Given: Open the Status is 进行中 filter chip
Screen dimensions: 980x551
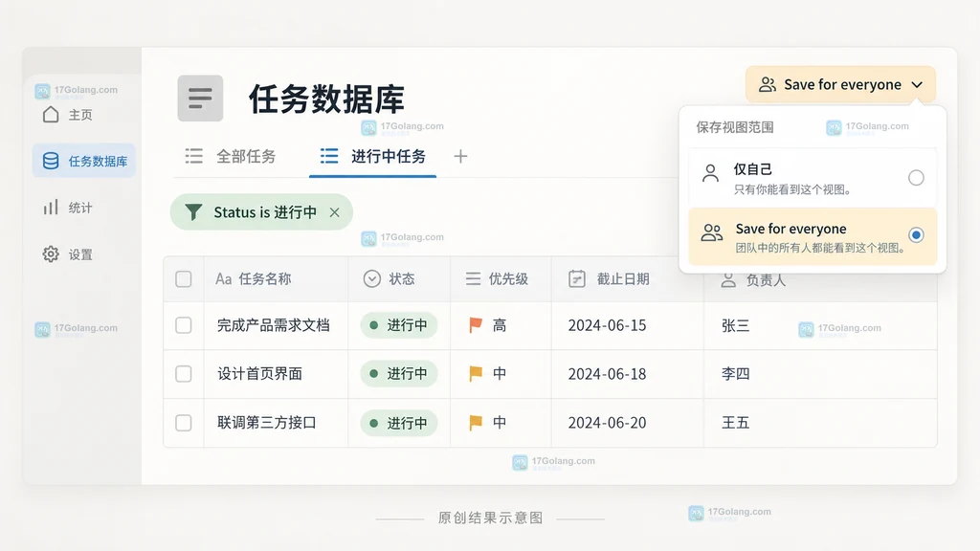Looking at the screenshot, I should 261,212.
